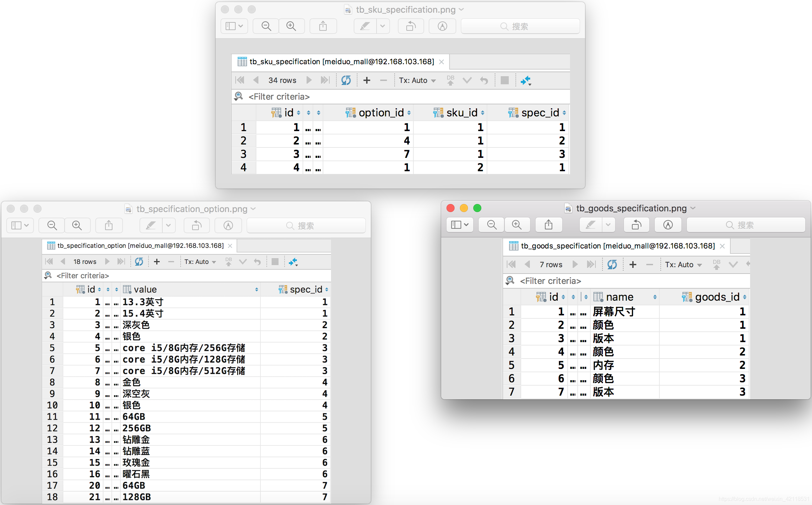Reload the tb_goods_specification table data
Image resolution: width=812 pixels, height=505 pixels.
click(612, 265)
